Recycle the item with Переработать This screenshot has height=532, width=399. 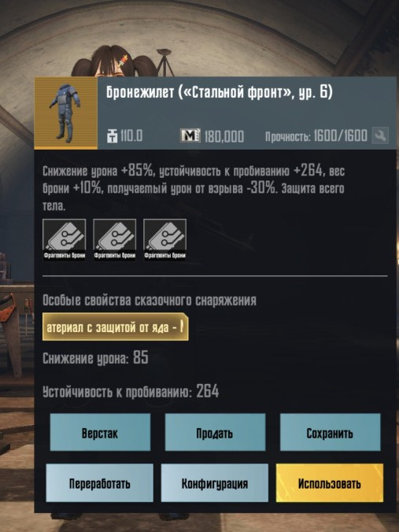[x=100, y=482]
